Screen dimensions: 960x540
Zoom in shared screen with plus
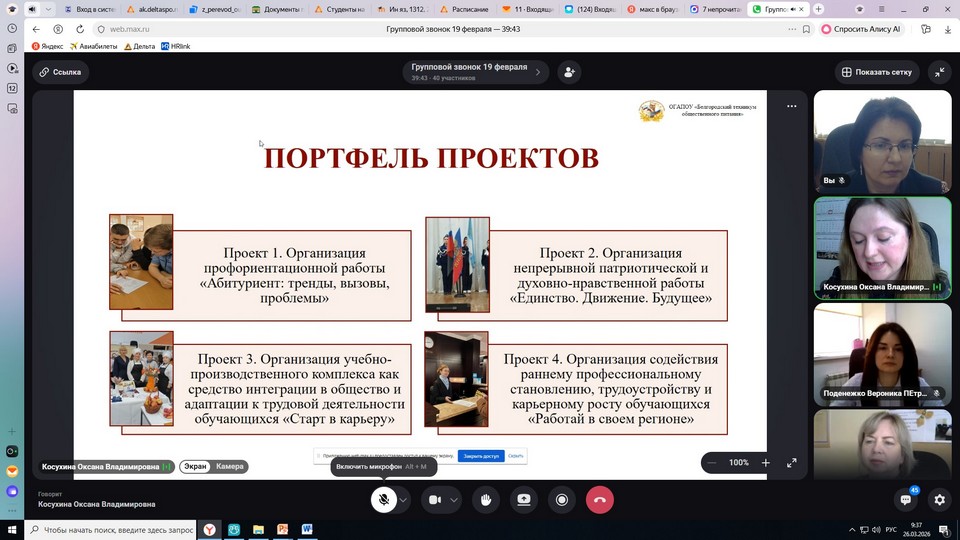click(x=765, y=463)
